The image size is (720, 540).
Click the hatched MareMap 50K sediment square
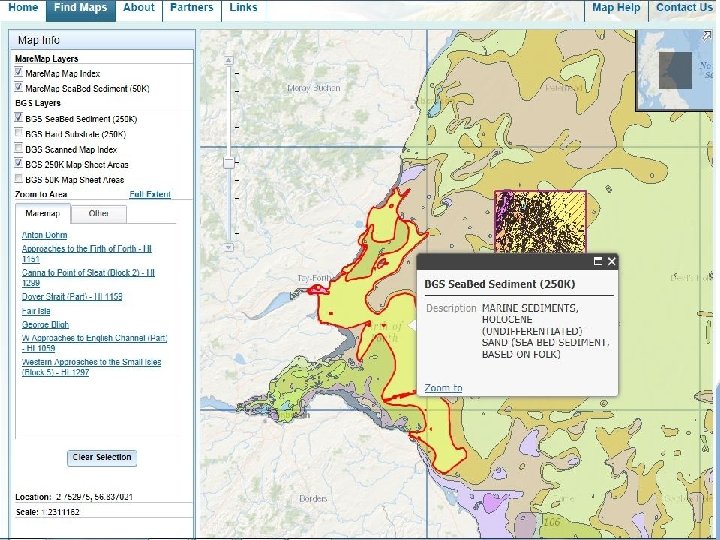(540, 221)
